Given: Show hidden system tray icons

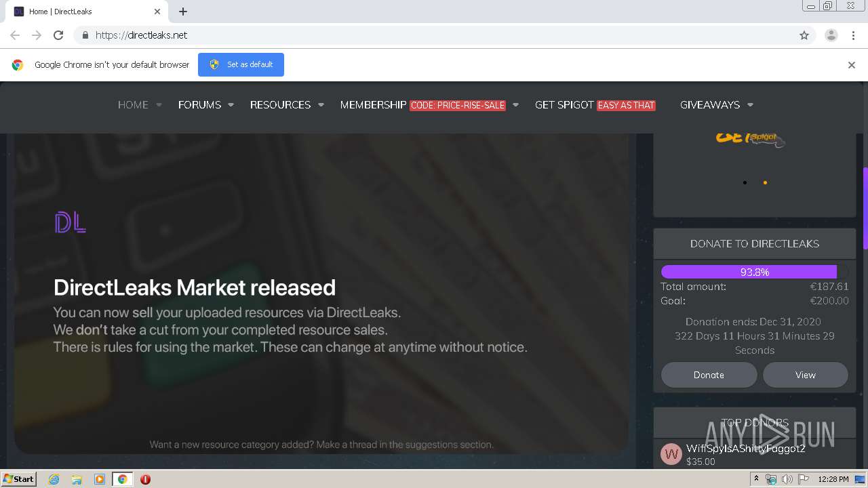Looking at the screenshot, I should pos(757,479).
